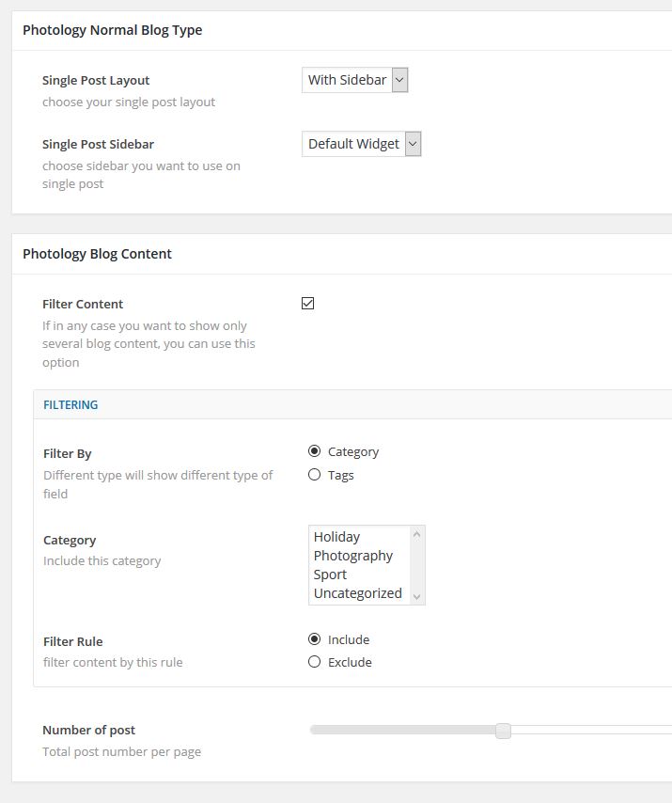
Task: Choose the Exclude filter rule
Action: click(315, 662)
